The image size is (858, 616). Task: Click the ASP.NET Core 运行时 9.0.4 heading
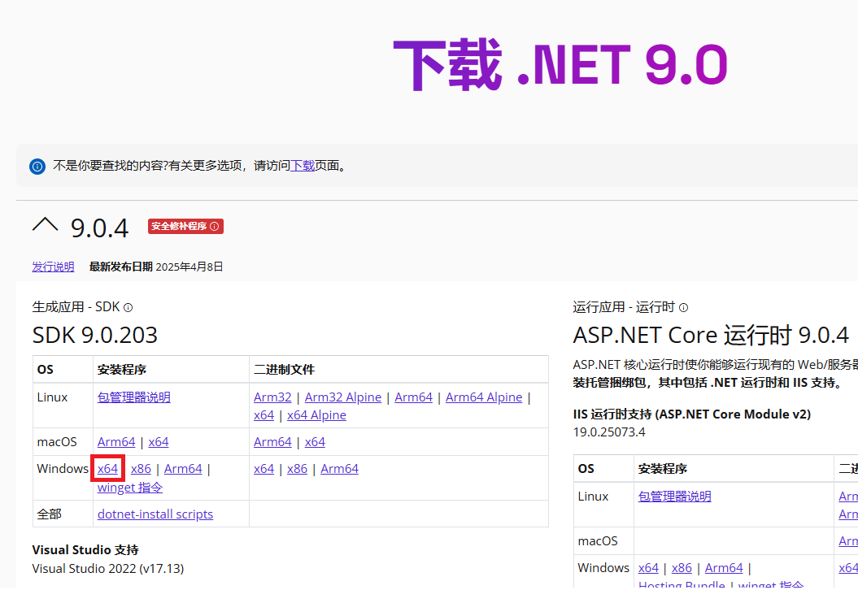[711, 335]
